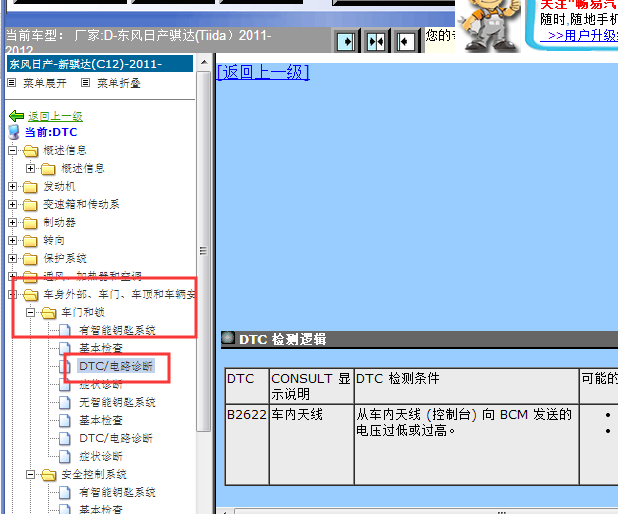618x514 pixels.
Task: Click the left-arrow panel collapse toolbar button
Action: [405, 41]
